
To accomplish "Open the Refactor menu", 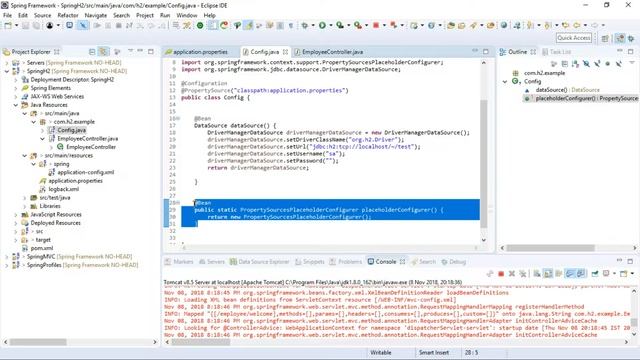I will (68, 15).
